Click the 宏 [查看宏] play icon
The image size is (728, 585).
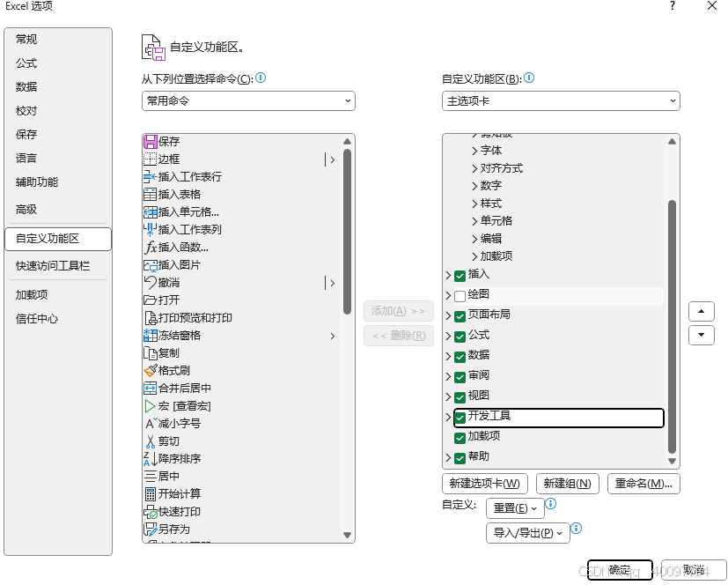[150, 406]
